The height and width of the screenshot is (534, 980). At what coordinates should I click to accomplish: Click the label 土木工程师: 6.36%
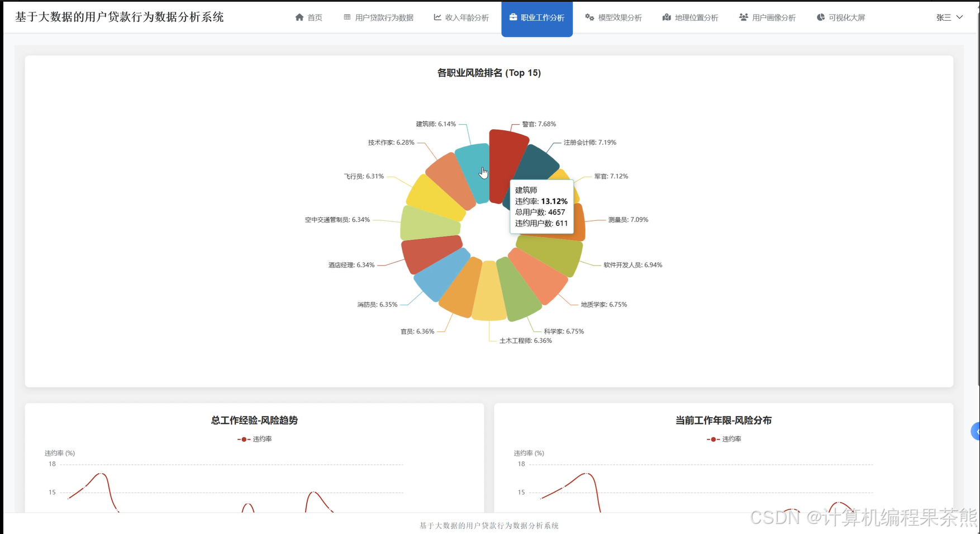tap(526, 341)
